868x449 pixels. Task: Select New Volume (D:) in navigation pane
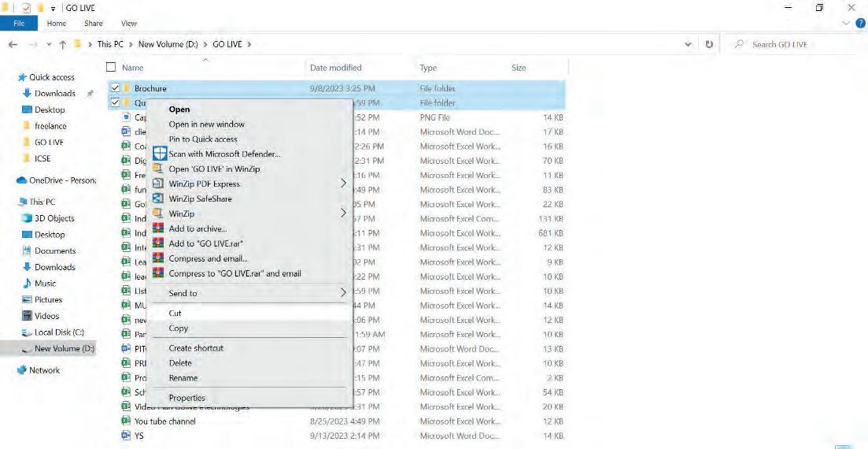click(x=65, y=349)
